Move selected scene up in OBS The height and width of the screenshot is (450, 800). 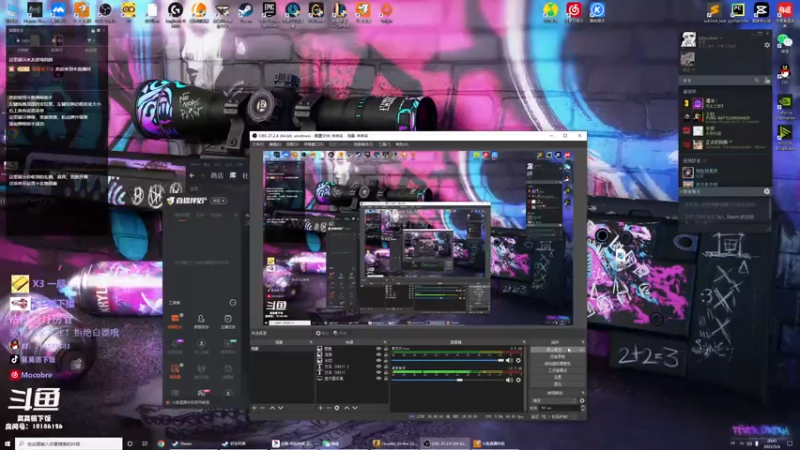pos(272,408)
